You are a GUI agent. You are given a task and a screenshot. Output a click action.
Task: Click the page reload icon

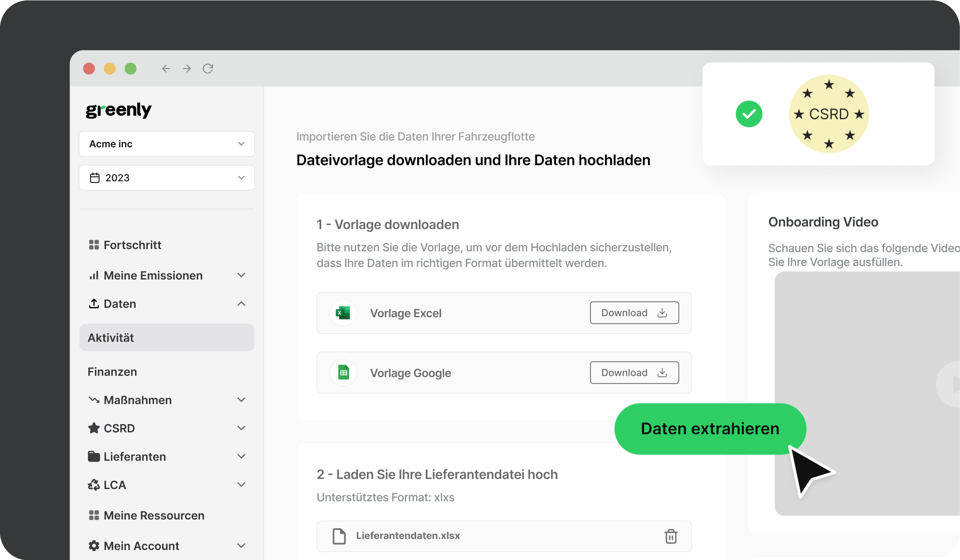point(208,69)
